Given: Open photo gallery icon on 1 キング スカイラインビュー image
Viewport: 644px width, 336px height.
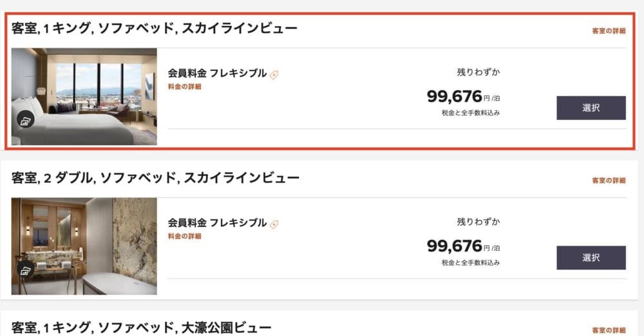Looking at the screenshot, I should [x=26, y=120].
